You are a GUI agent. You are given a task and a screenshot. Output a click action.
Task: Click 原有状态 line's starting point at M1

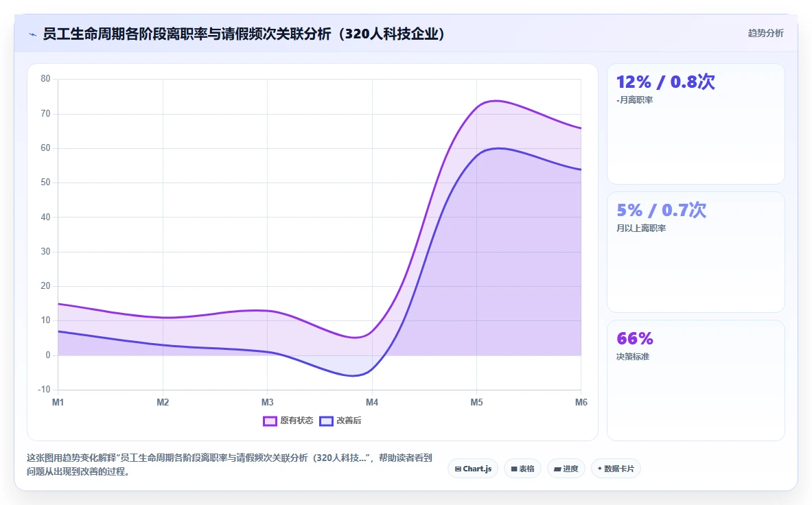tap(58, 304)
